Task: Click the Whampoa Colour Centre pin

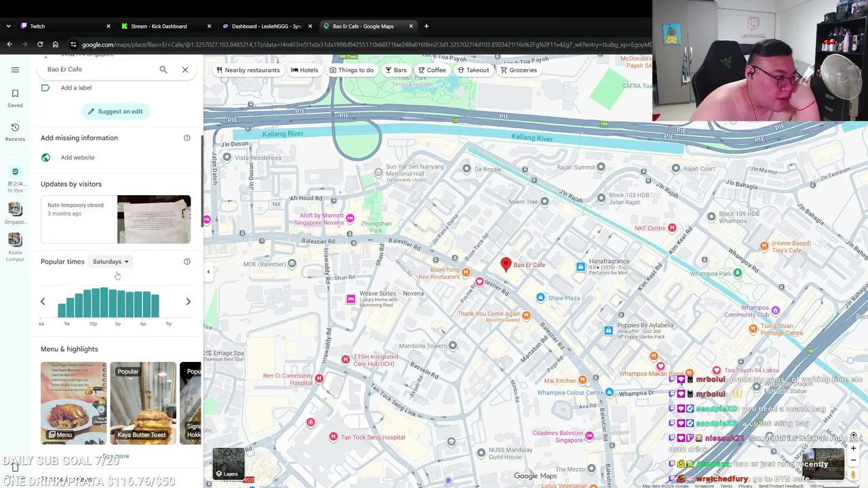Action: pos(609,392)
